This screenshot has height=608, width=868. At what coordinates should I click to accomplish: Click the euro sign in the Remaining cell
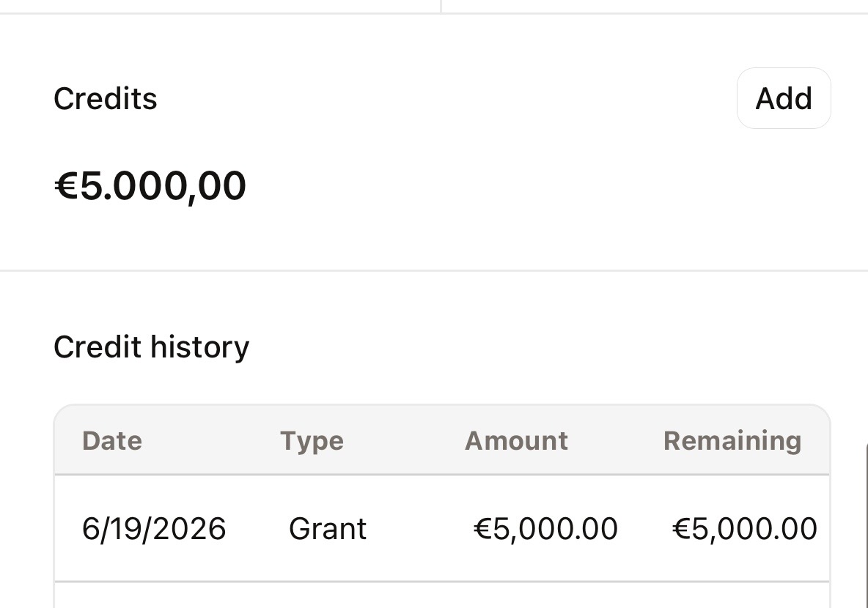pos(682,528)
